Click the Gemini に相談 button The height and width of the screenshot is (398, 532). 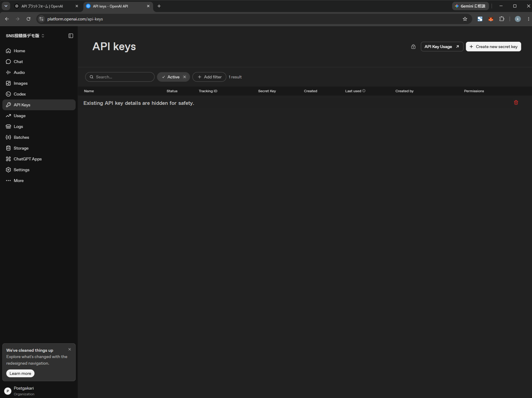coord(470,6)
